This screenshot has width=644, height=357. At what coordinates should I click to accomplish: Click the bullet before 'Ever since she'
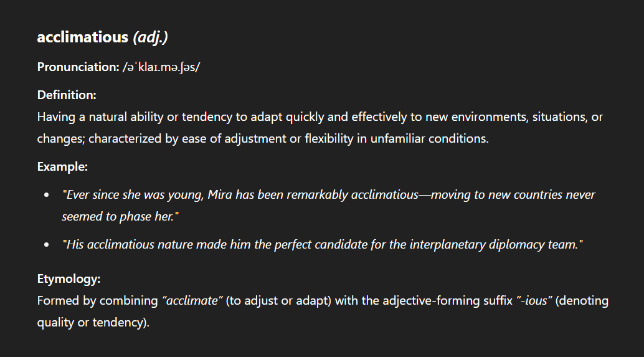pyautogui.click(x=47, y=195)
